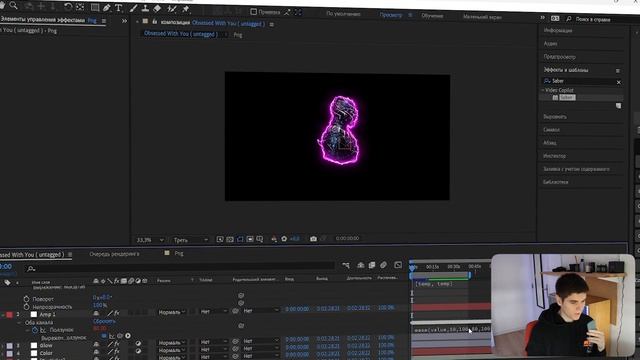Open the color channels icon in viewer
Screen dimensions: 640x360
point(274,239)
